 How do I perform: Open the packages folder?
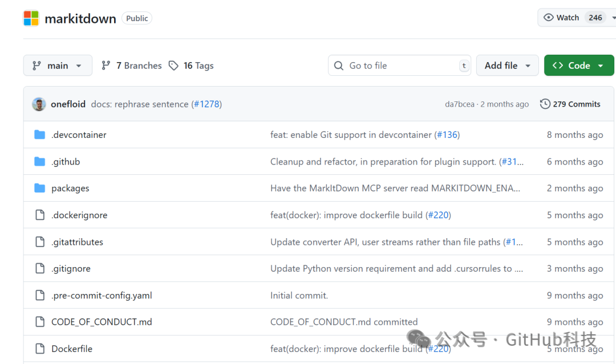coord(70,189)
